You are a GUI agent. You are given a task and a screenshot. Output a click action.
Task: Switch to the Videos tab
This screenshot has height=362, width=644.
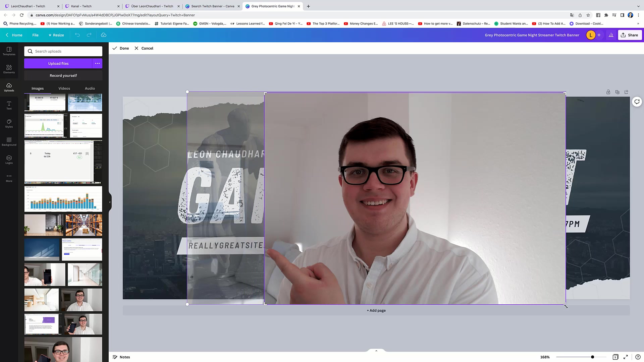coord(64,88)
